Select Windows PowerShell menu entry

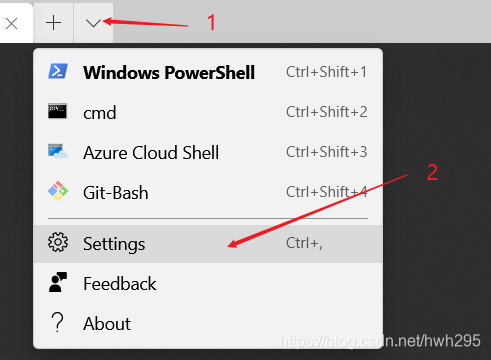pyautogui.click(x=208, y=72)
